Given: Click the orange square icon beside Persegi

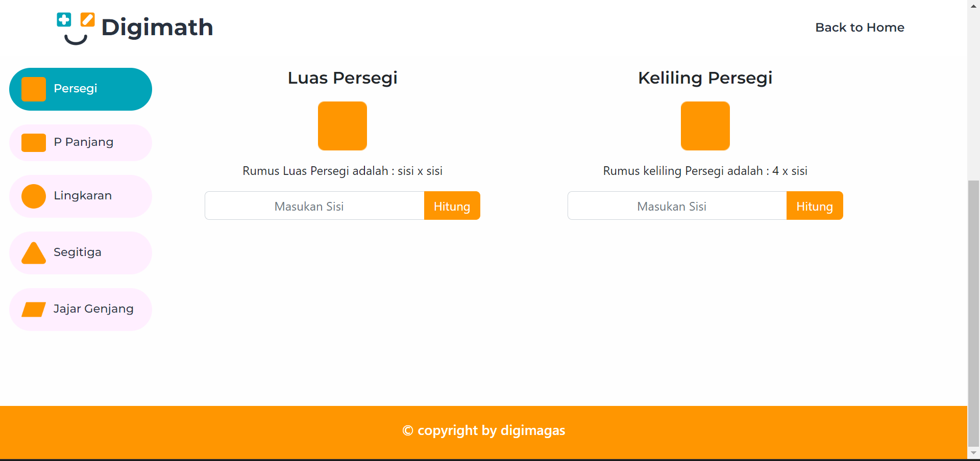Looking at the screenshot, I should pyautogui.click(x=34, y=89).
